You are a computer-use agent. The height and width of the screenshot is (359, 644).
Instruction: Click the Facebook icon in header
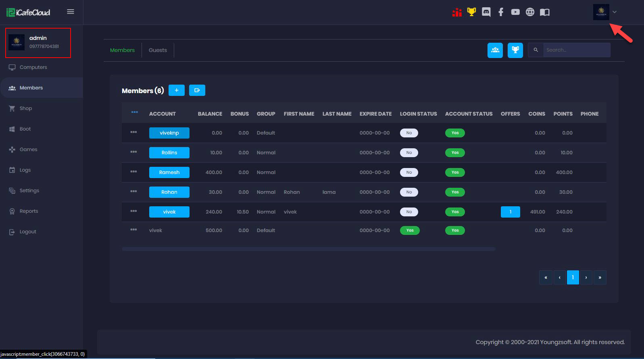pyautogui.click(x=500, y=12)
